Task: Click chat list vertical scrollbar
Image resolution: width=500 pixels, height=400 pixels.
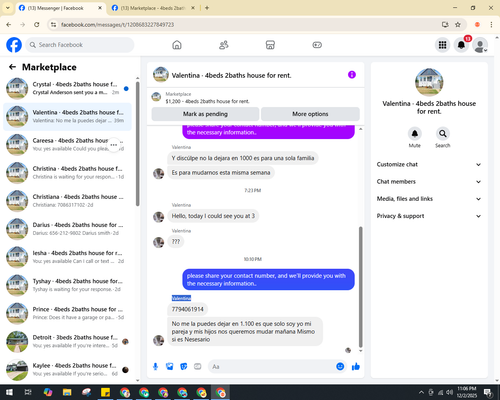Action: 138,143
